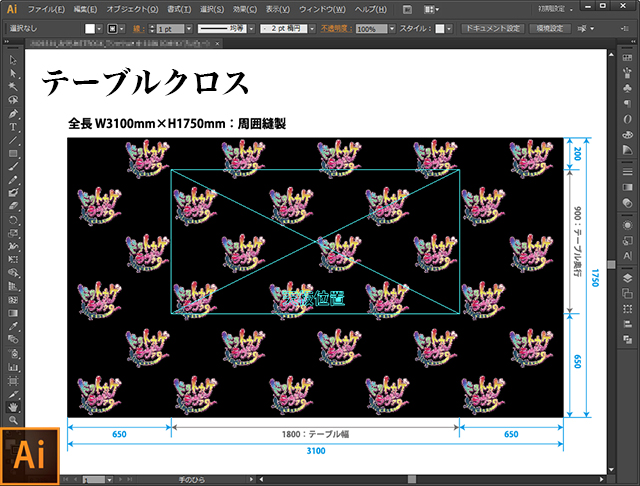Select the Artboard tool
This screenshot has width=640, height=486.
pyautogui.click(x=13, y=381)
